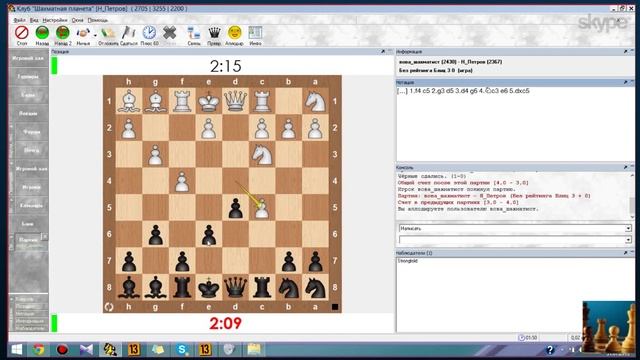Open the chess knight taskbar app
The image size is (640, 360).
coord(110,350)
